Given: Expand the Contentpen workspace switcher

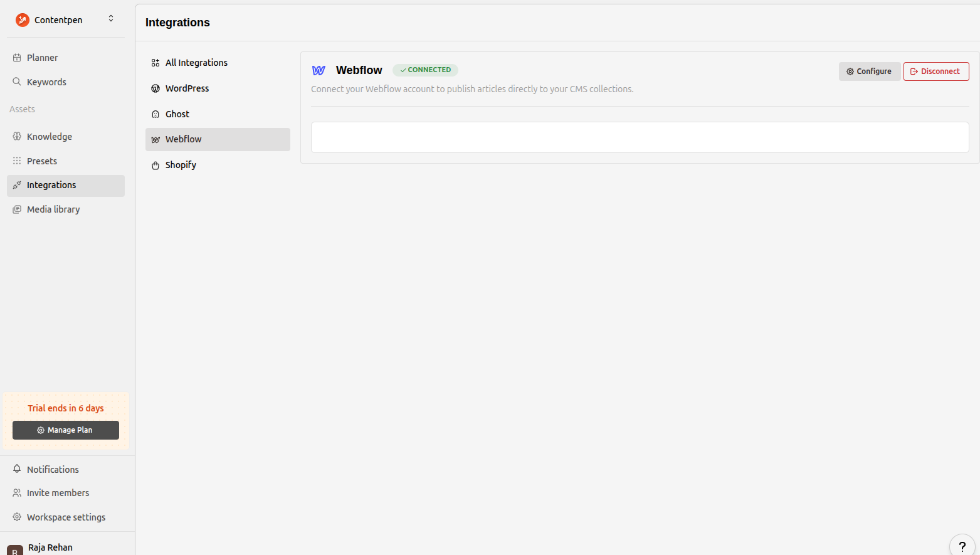Looking at the screenshot, I should click(x=111, y=19).
